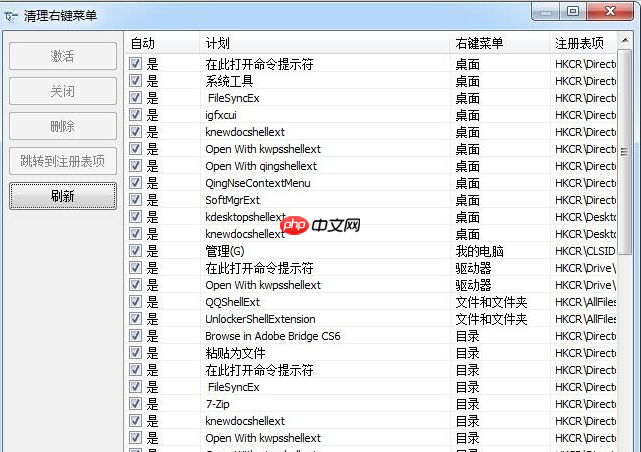The height and width of the screenshot is (452, 641).
Task: Click the 跳转到注册表项 button
Action: 63,161
